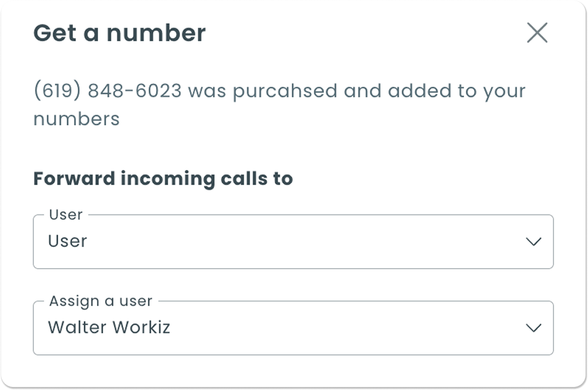The image size is (588, 390).
Task: Open the Assign a user dropdown
Action: (293, 328)
